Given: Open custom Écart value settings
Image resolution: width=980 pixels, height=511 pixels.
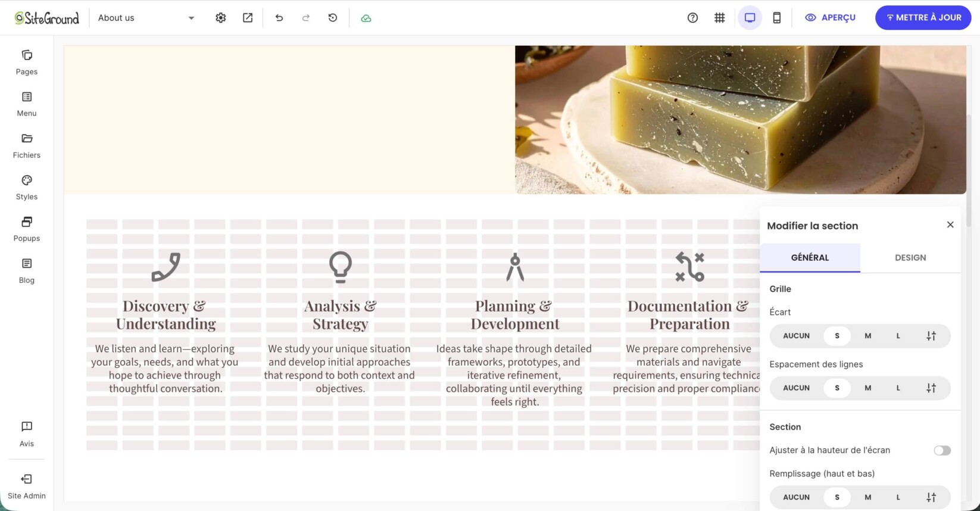Looking at the screenshot, I should tap(931, 336).
